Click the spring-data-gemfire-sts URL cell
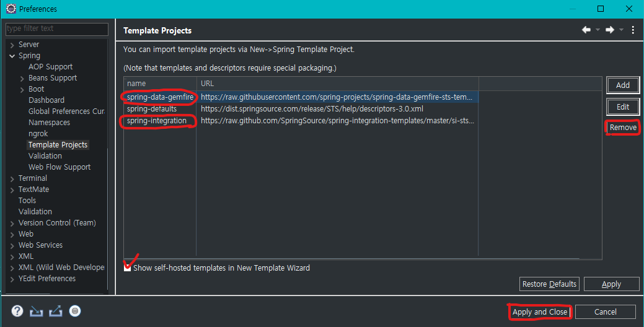 (x=337, y=97)
